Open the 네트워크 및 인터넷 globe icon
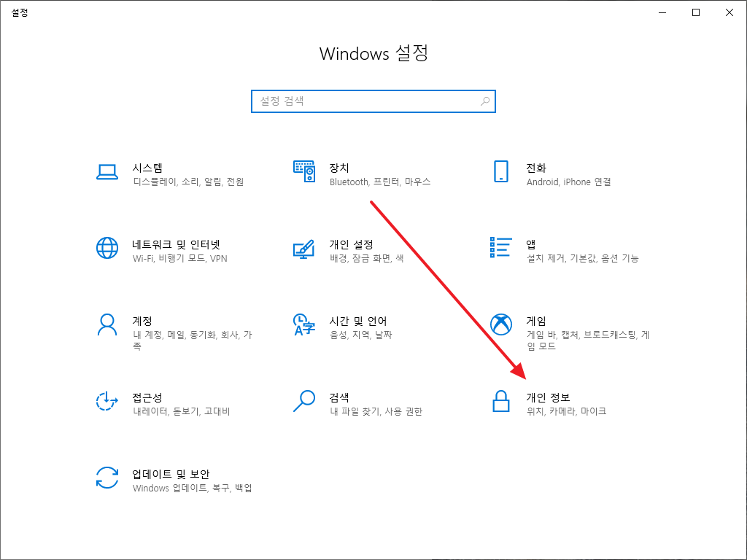The image size is (747, 560). pyautogui.click(x=107, y=248)
